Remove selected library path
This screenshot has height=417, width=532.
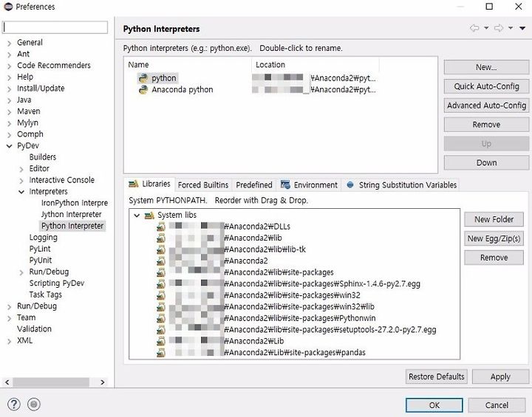point(494,258)
